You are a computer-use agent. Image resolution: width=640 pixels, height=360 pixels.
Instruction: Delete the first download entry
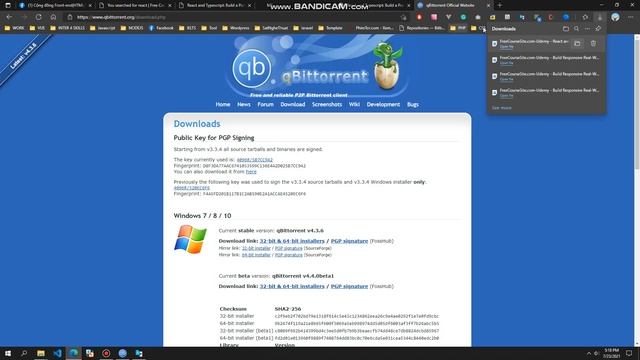tap(593, 43)
